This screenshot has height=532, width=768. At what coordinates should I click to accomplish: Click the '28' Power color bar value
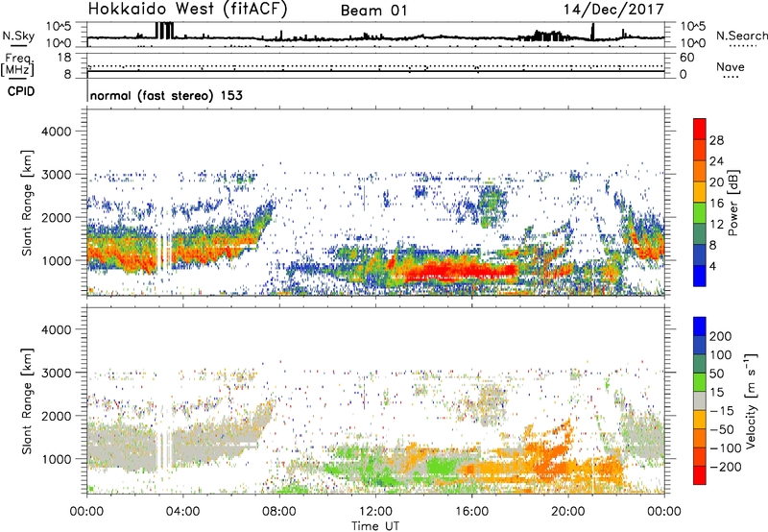pos(716,140)
